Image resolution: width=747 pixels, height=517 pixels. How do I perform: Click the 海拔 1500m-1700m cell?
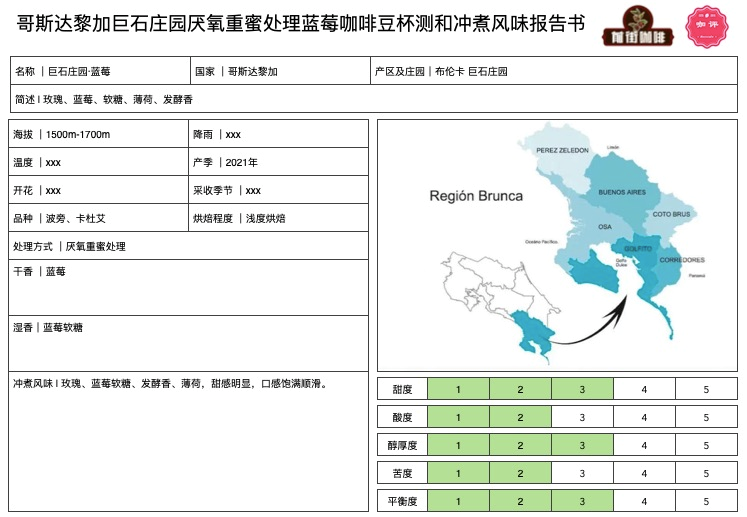click(x=99, y=135)
